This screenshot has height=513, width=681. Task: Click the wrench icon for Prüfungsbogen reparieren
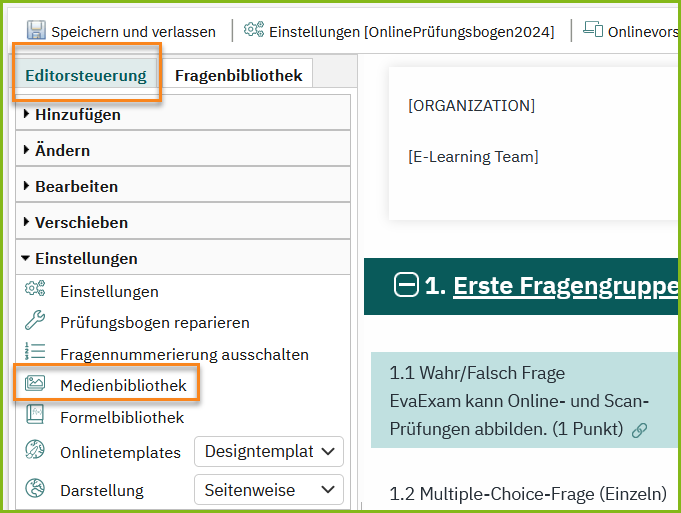[35, 321]
